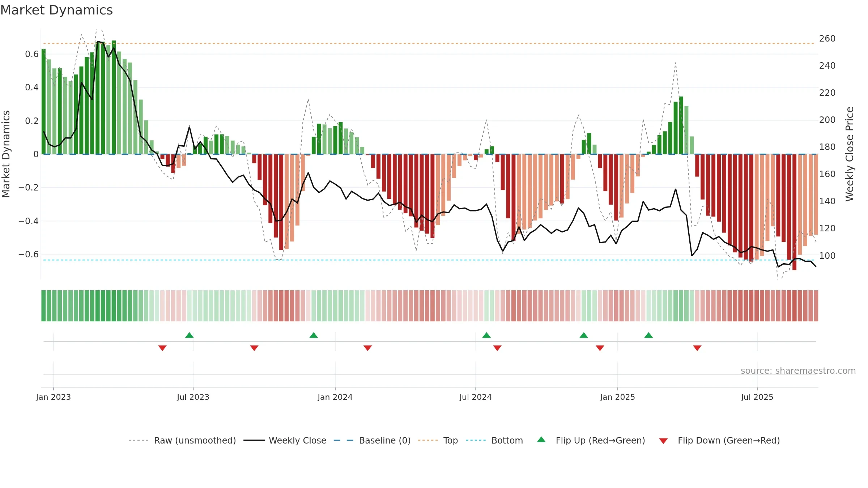Click the first red flip-down triangle, mid-2023
The width and height of the screenshot is (868, 488).
(162, 348)
